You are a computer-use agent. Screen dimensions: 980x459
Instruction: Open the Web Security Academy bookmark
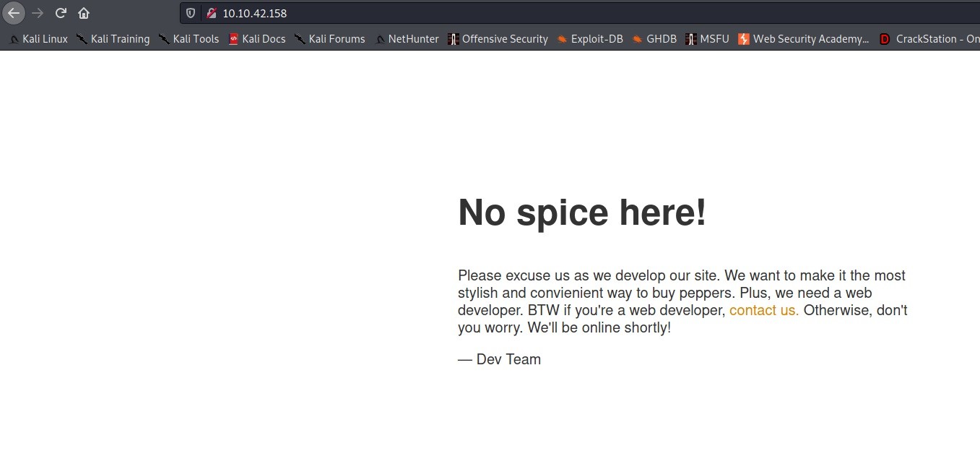804,39
